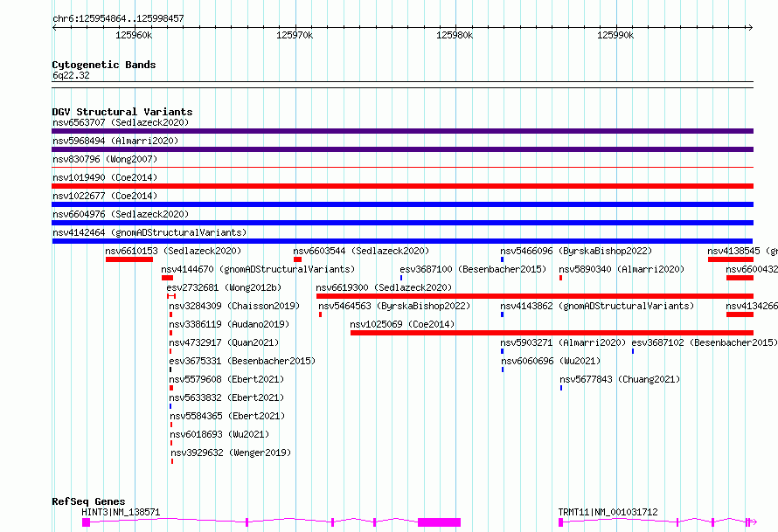This screenshot has height=532, width=778.
Task: Click the red nsv6610153 Sedlazeck2020 segment
Action: click(x=129, y=259)
